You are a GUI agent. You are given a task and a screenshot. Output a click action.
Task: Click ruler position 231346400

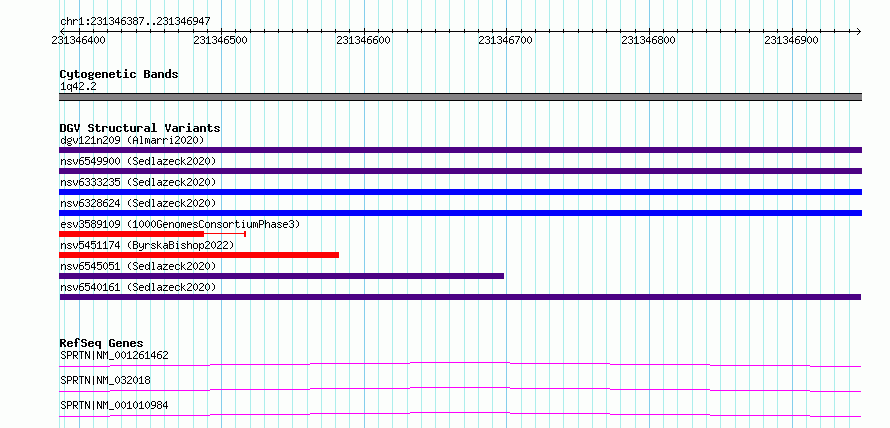[x=78, y=40]
